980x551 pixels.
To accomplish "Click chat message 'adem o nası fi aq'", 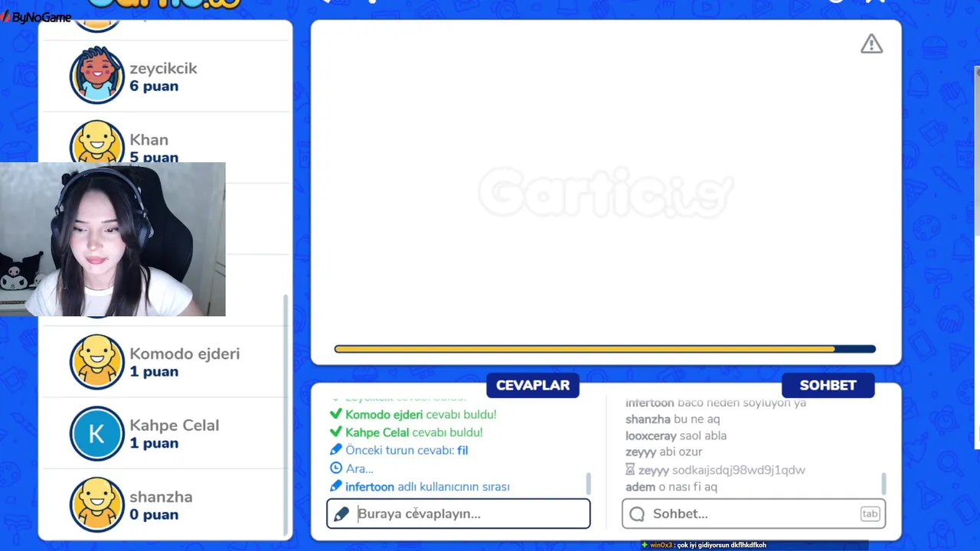I will click(671, 487).
